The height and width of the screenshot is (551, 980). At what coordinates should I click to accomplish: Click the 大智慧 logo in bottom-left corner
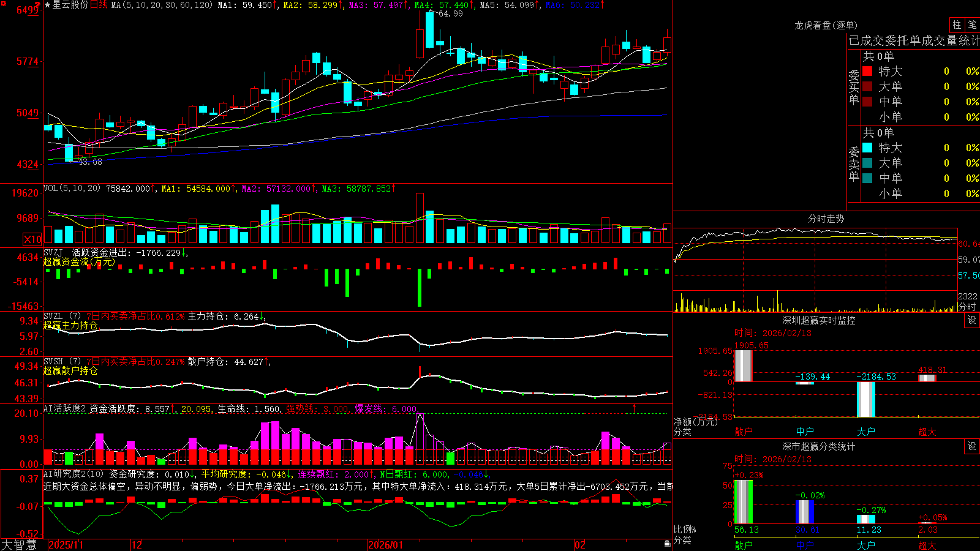pyautogui.click(x=19, y=545)
